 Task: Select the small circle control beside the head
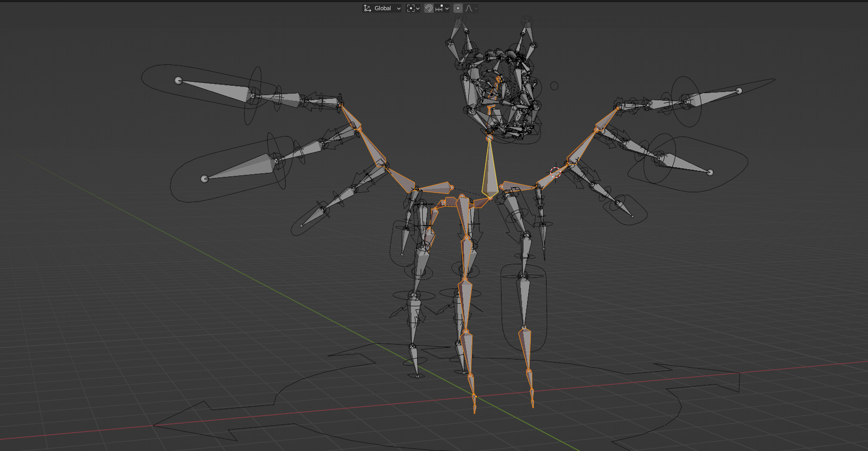[554, 86]
